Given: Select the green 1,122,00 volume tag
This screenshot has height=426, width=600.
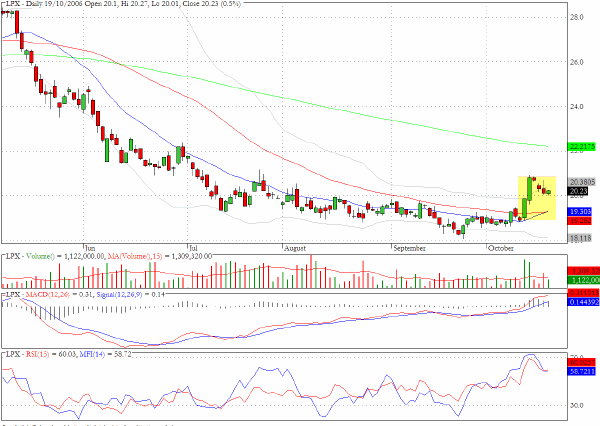Looking at the screenshot, I should pos(583,281).
